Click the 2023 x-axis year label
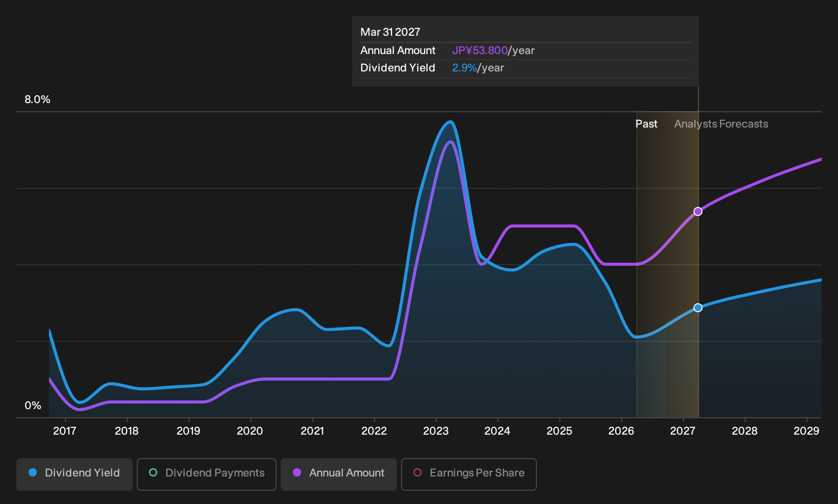Image resolution: width=838 pixels, height=504 pixels. [x=436, y=431]
